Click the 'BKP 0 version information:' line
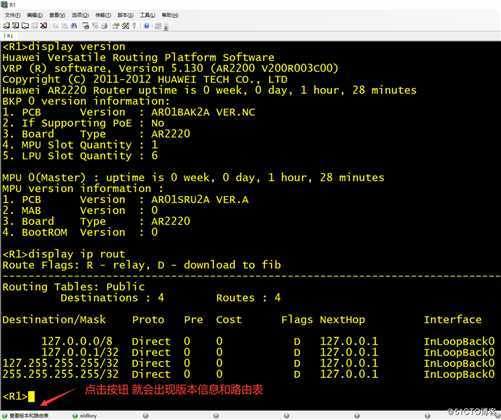The width and height of the screenshot is (501, 420). point(86,101)
